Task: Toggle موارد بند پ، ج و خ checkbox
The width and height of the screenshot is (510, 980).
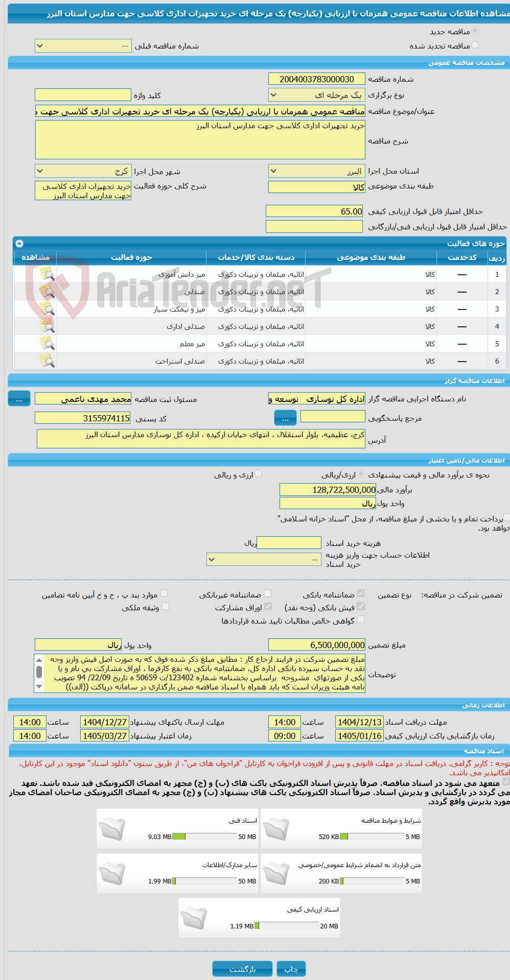Action: [x=164, y=593]
